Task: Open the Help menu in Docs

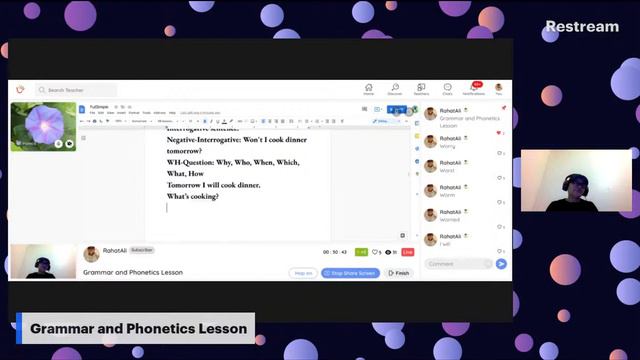Action: 173,113
